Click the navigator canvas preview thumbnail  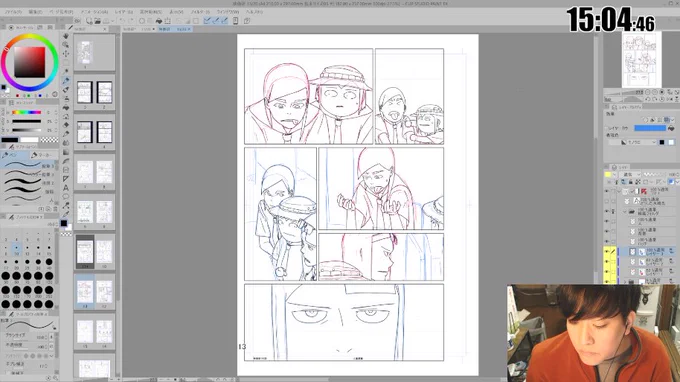[641, 60]
